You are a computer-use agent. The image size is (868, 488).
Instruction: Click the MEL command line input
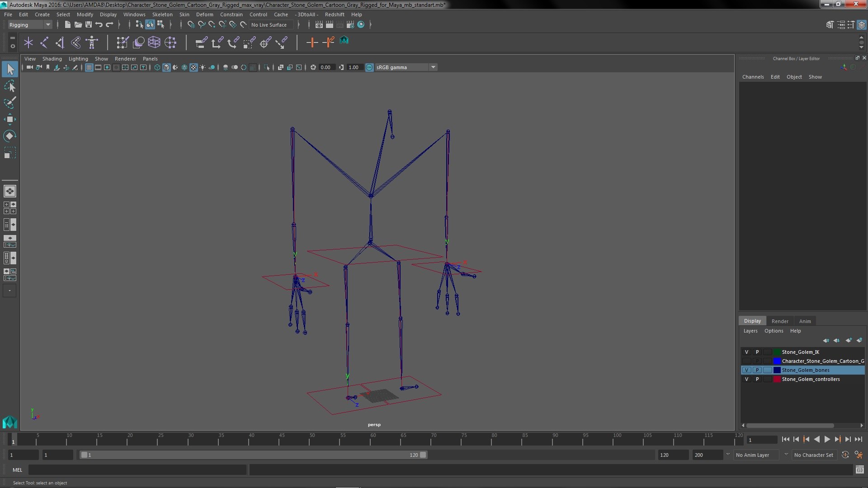pyautogui.click(x=137, y=470)
